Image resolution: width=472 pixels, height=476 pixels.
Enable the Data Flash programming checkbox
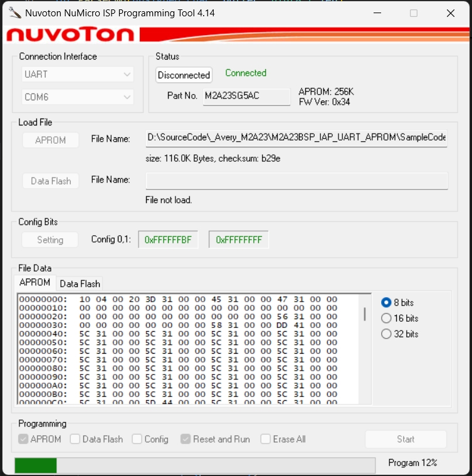click(x=75, y=439)
